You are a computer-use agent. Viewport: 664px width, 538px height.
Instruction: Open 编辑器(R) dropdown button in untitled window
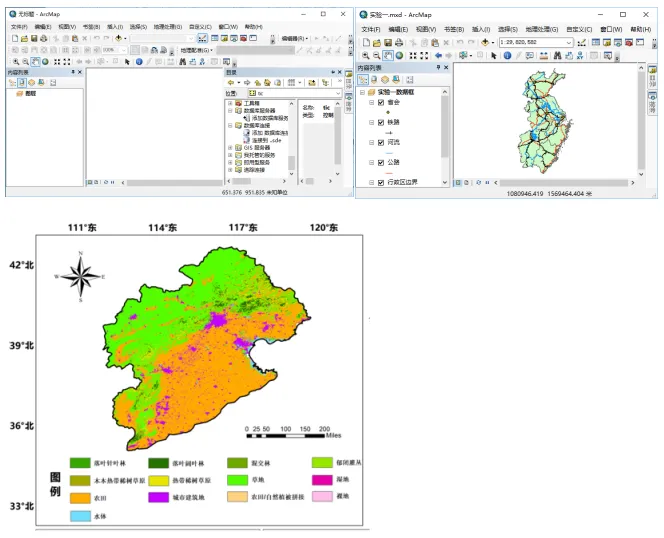click(x=295, y=39)
